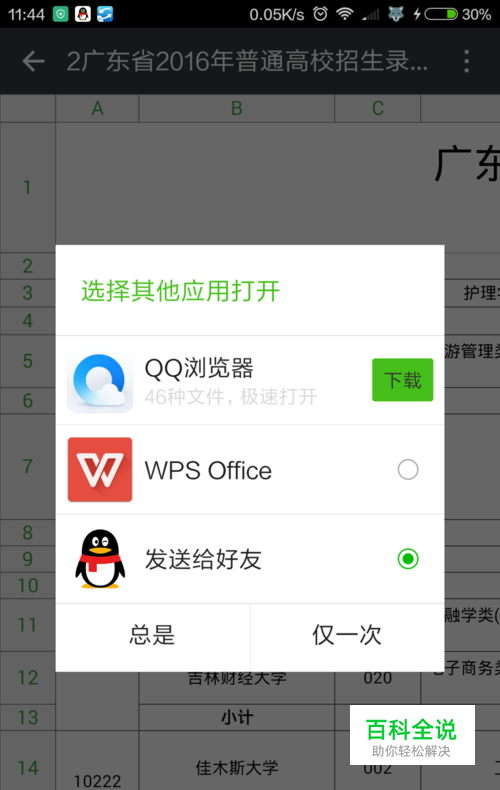Tap the QQ penguin icon
This screenshot has width=500, height=790.
(100, 559)
